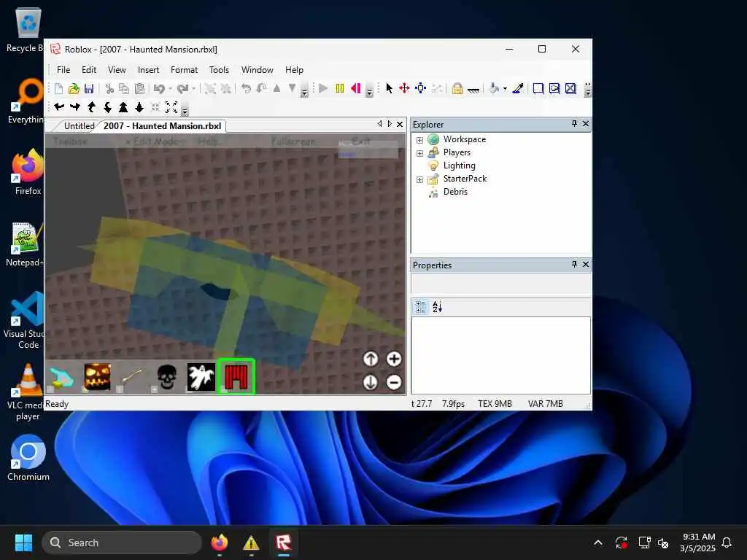Click the pink Reset rewind icon
747x560 pixels.
[355, 88]
